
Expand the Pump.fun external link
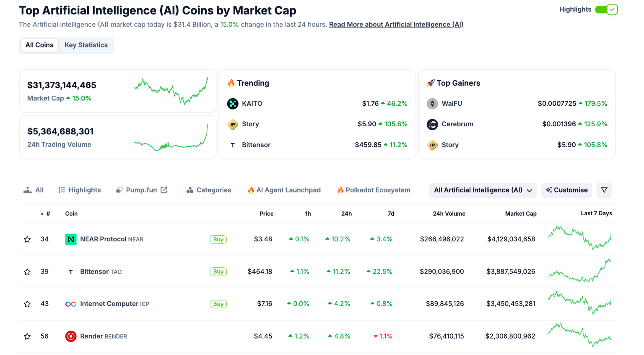click(x=164, y=190)
